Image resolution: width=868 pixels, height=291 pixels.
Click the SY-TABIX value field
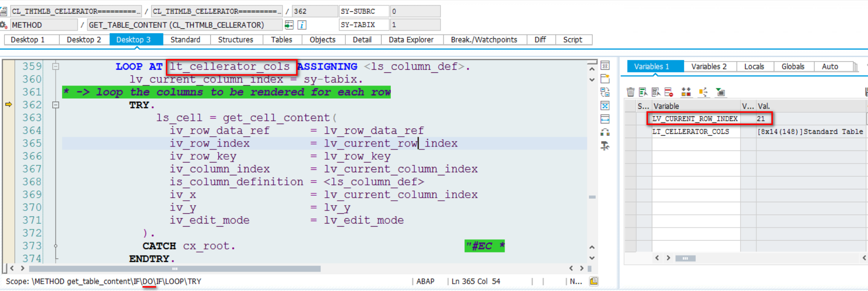pyautogui.click(x=415, y=25)
